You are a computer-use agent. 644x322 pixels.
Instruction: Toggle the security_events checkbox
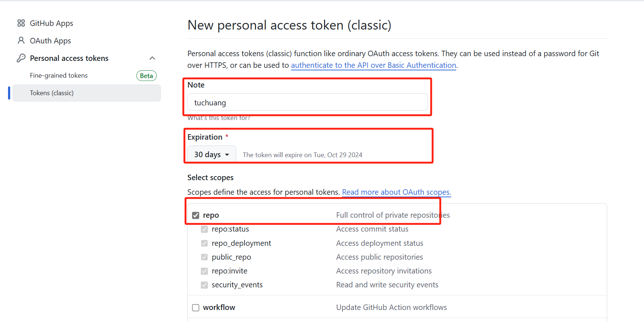point(204,285)
